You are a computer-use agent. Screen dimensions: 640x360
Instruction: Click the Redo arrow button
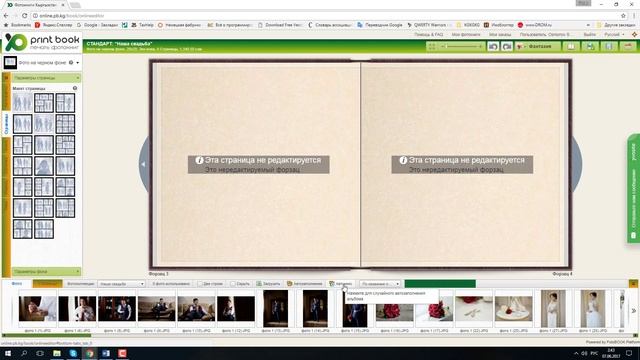[507, 47]
